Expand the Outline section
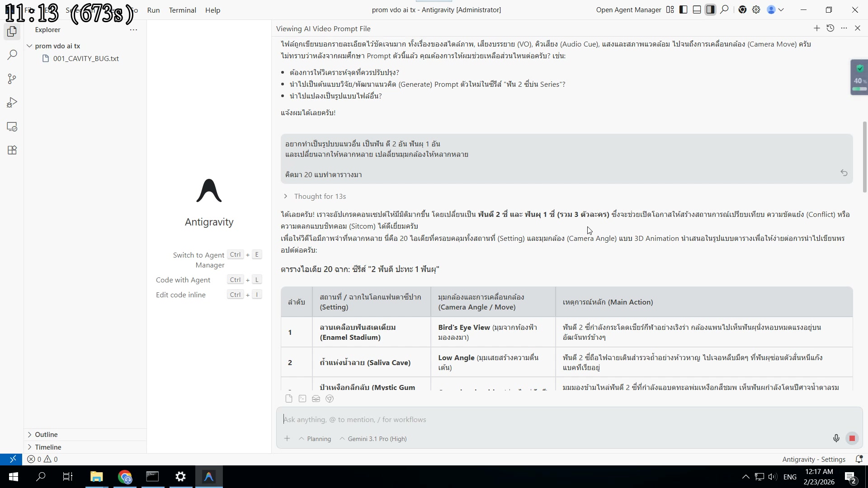This screenshot has height=488, width=868. (46, 434)
